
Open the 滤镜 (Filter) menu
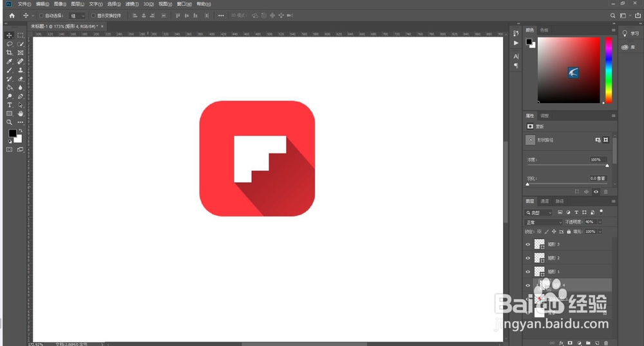tap(131, 4)
